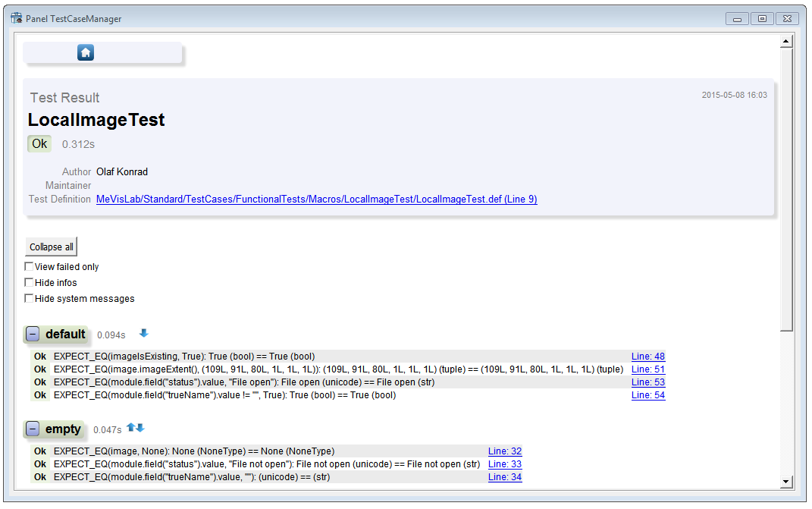The width and height of the screenshot is (812, 509).
Task: Open the Line: 48 source link
Action: [x=647, y=357]
